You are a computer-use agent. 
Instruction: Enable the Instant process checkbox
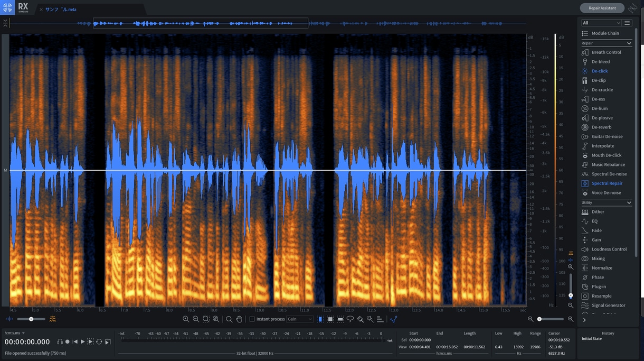coord(252,319)
